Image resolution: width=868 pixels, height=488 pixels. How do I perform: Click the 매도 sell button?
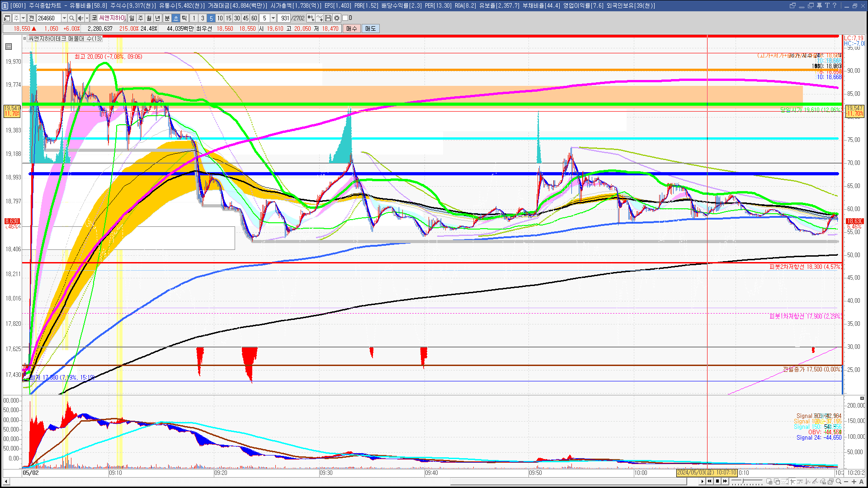point(370,28)
